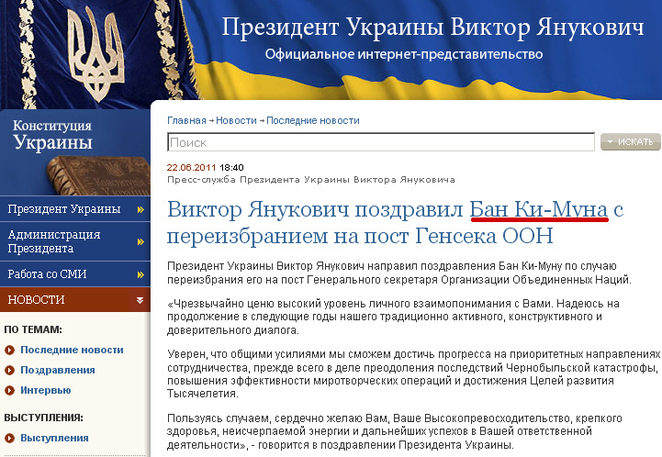The image size is (662, 457).
Task: Click bullet icon beside Интервью
Action: [x=10, y=390]
